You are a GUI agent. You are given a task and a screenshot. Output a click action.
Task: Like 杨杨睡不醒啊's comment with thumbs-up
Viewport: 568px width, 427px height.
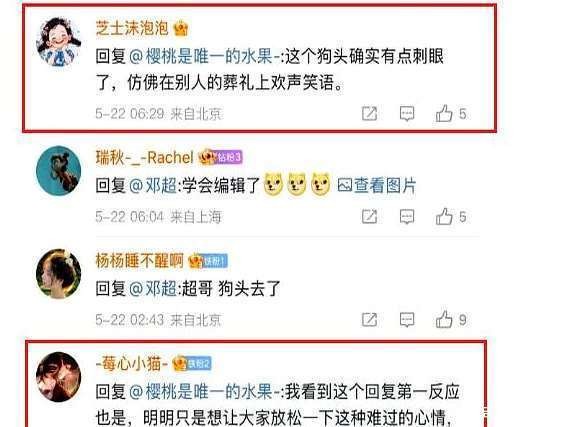pyautogui.click(x=444, y=319)
